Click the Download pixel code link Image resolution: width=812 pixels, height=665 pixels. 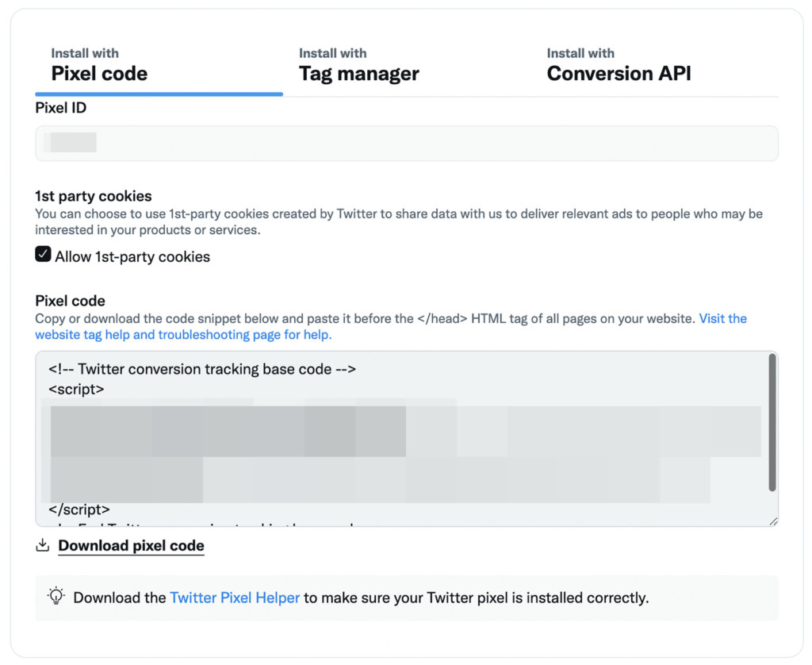(130, 545)
